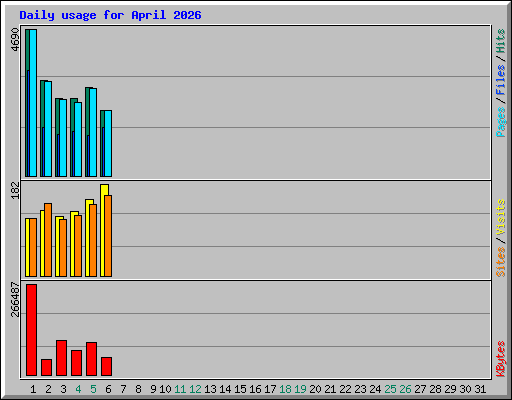Image resolution: width=512 pixels, height=400 pixels.
Task: Click day label 30 on x-axis
Action: tap(465, 389)
